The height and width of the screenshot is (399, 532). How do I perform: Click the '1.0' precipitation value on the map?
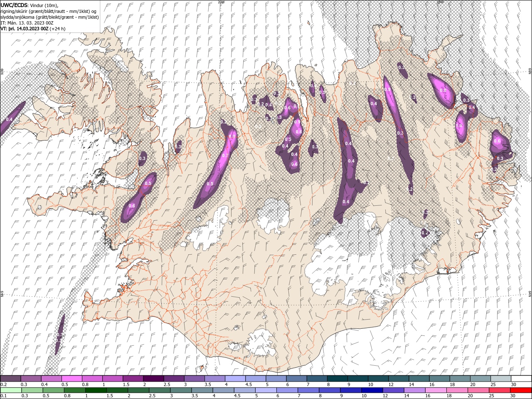click(459, 126)
